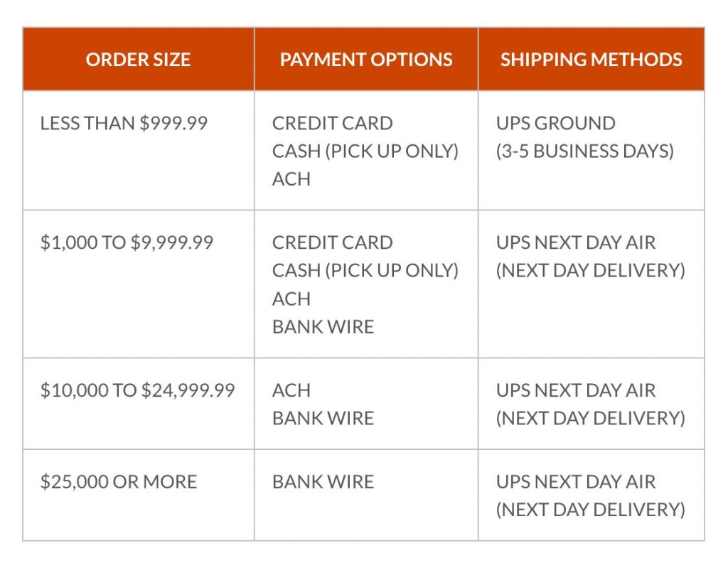Click UPS NEXT DAY AIR in the $10,000 row
728x568 pixels.
pos(575,390)
